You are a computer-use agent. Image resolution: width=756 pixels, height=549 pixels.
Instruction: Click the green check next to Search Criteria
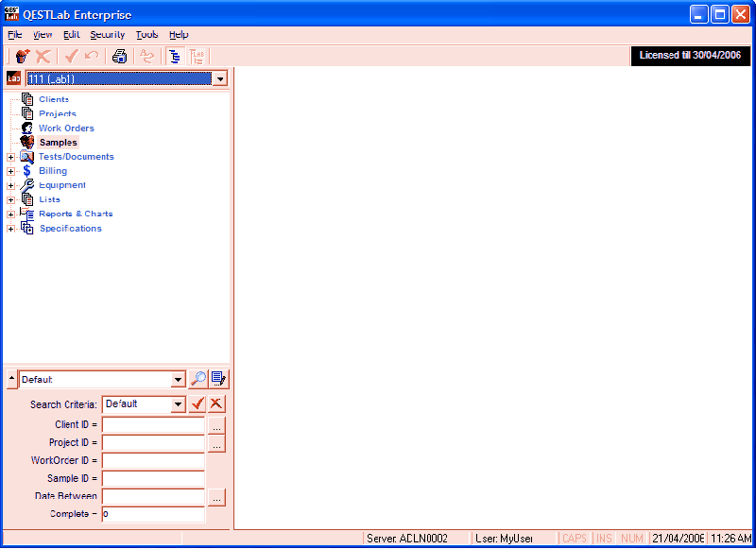click(x=198, y=403)
